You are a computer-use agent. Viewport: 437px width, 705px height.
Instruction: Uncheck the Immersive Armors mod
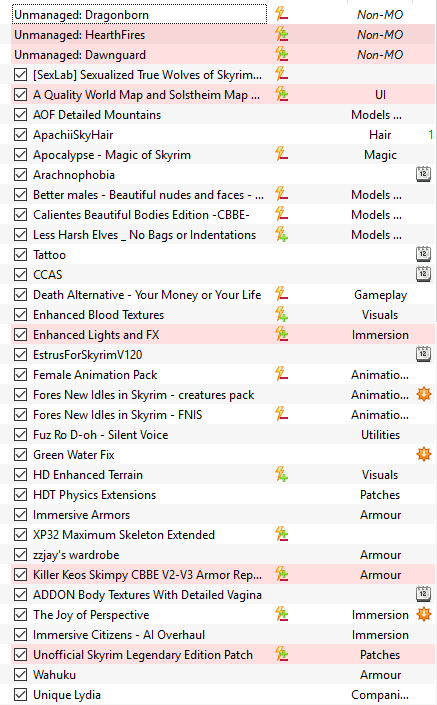20,514
